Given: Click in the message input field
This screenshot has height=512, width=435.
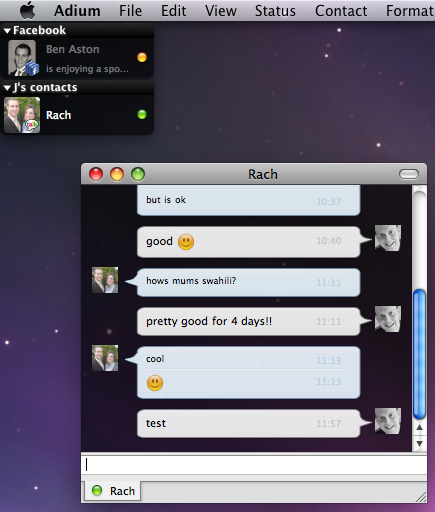Looking at the screenshot, I should (254, 464).
